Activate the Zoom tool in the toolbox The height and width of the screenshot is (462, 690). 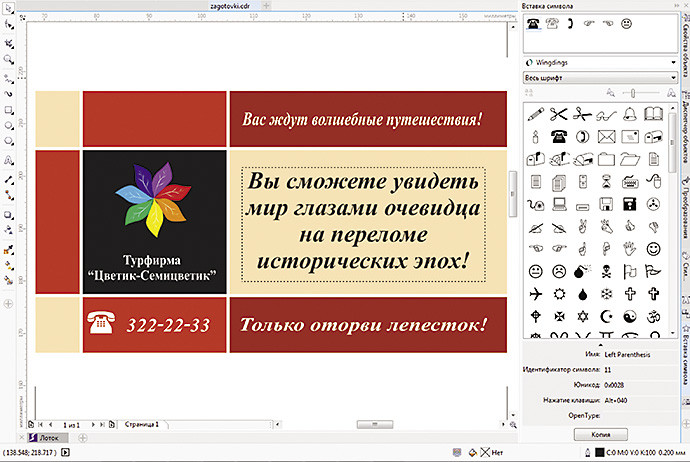pos(8,60)
